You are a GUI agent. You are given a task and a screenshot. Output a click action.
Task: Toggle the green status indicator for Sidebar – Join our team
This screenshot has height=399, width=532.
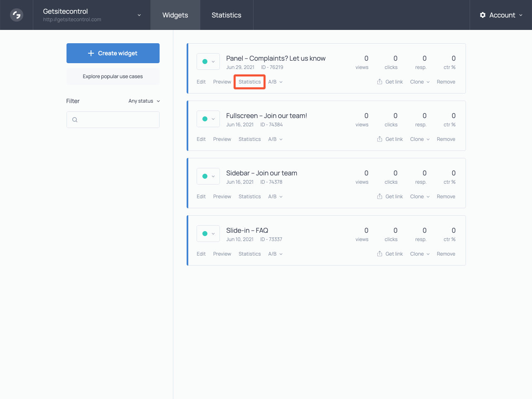(205, 176)
